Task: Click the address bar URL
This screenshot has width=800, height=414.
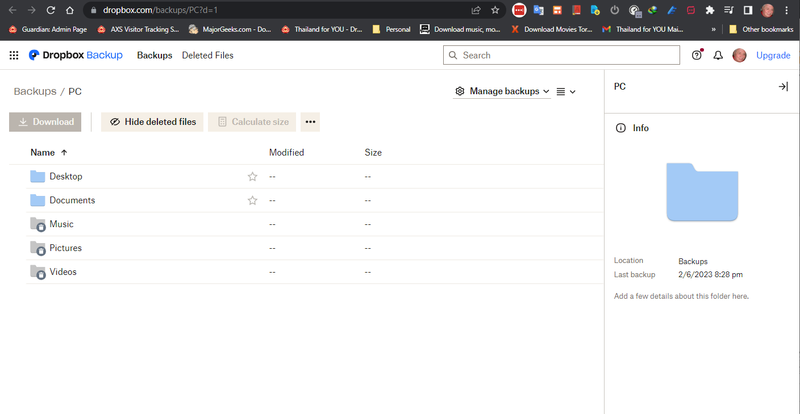Action: [161, 10]
